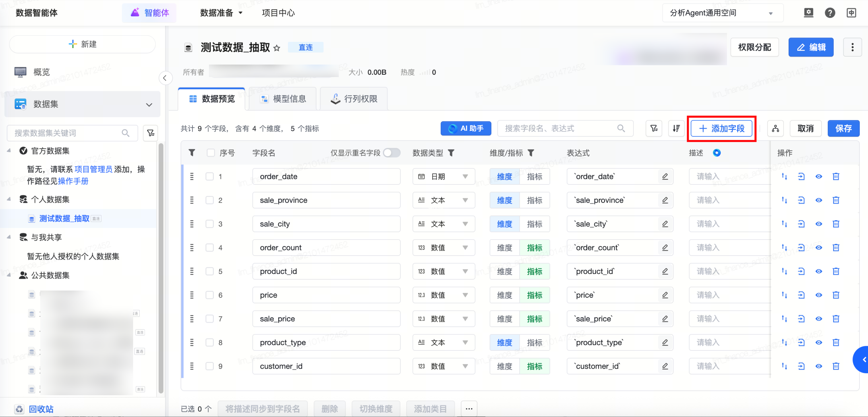The height and width of the screenshot is (417, 868).
Task: Collapse the 个人数据集 tree node
Action: (x=9, y=199)
